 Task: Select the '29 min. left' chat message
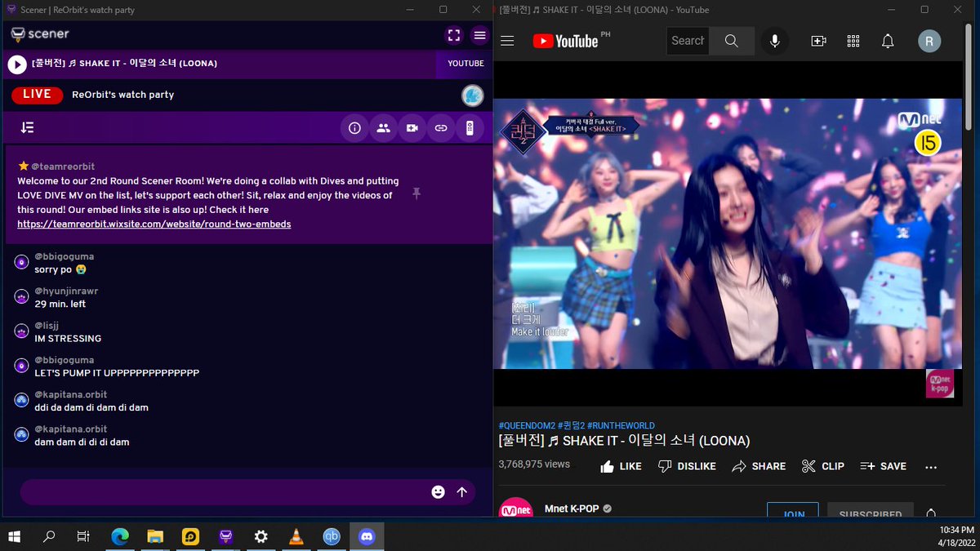60,304
